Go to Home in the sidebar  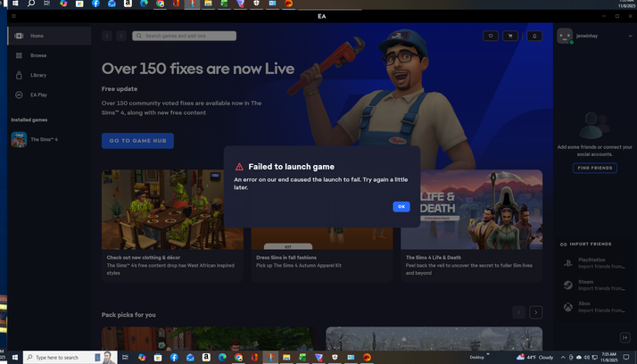[36, 36]
